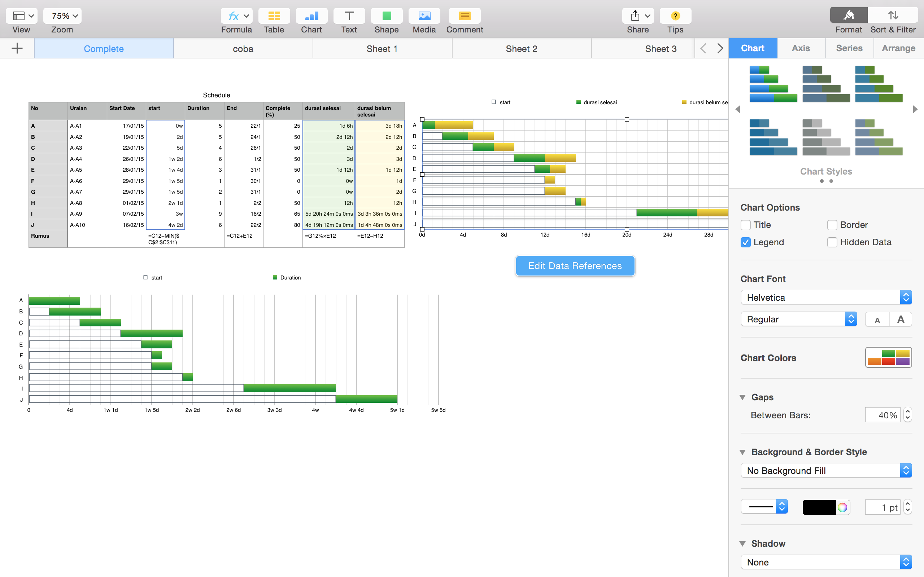Open the Chart Colors swatch picker
924x577 pixels.
pos(889,357)
